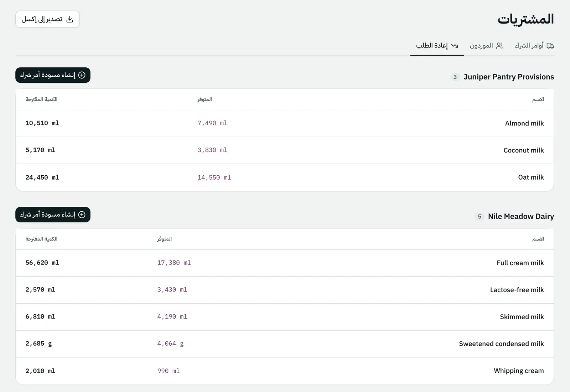Select the Whipping cream row name
Screen dimensions: 570x392
pyautogui.click(x=519, y=371)
